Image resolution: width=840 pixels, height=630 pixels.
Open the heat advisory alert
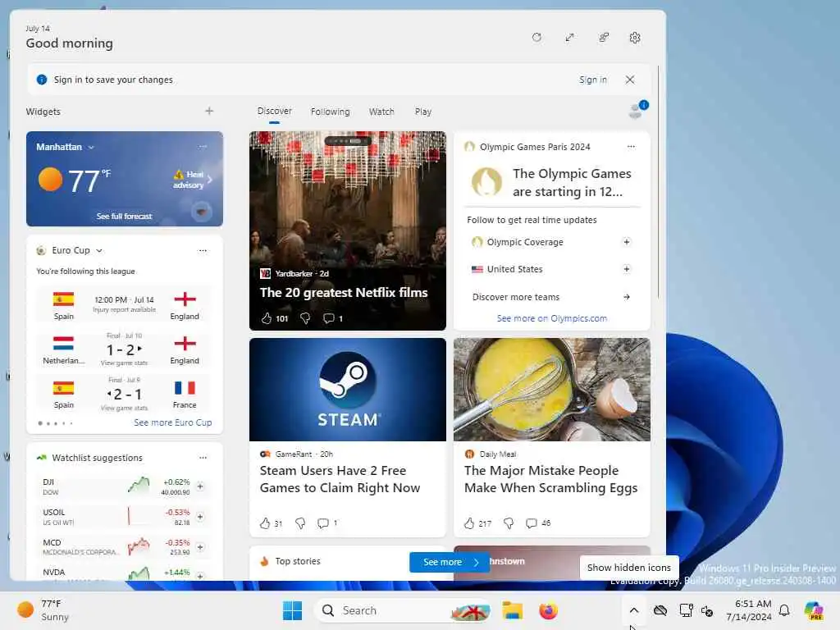tap(189, 180)
